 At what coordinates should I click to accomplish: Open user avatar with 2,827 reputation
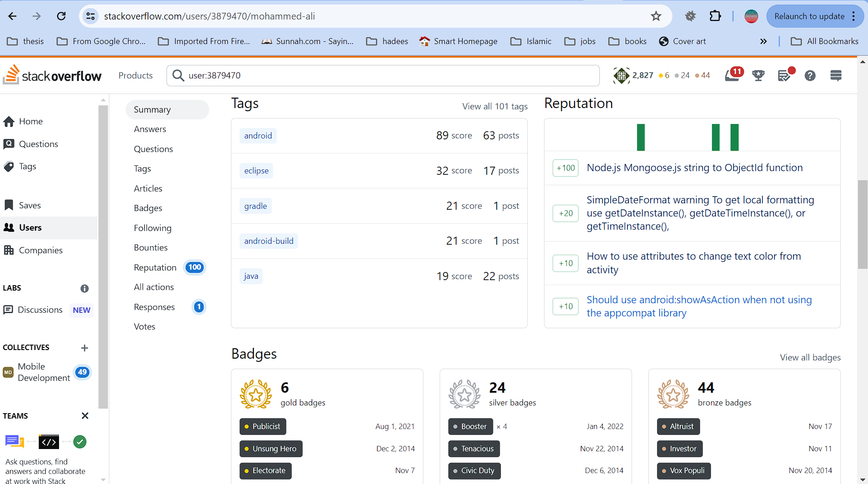tap(621, 75)
